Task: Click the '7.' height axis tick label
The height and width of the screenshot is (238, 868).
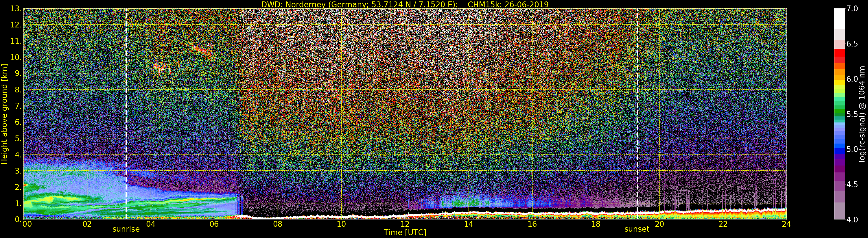Action: click(x=18, y=106)
